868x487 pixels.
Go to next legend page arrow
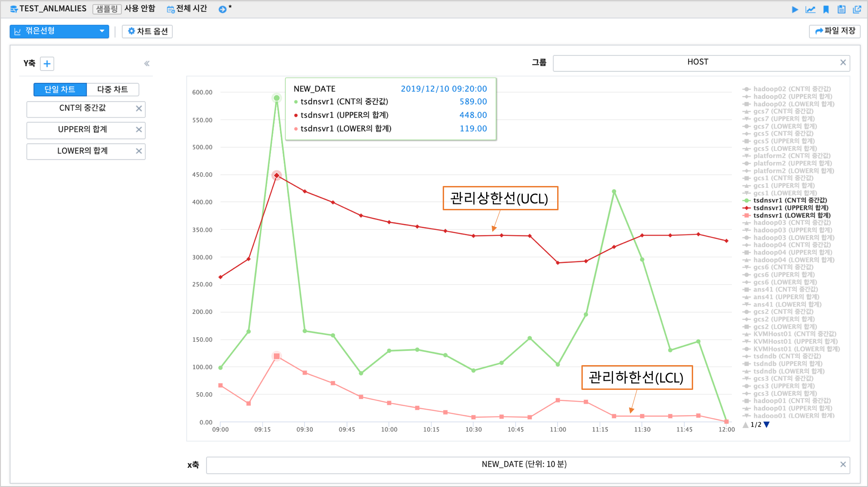point(767,425)
